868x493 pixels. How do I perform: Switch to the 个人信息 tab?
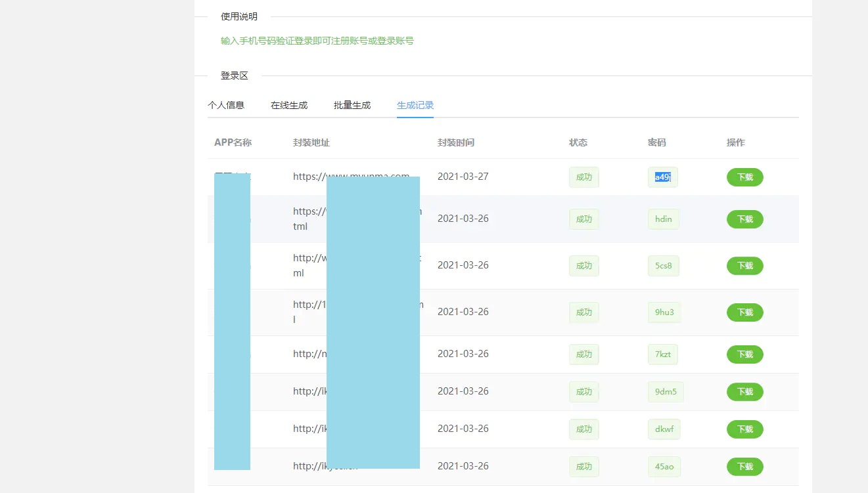(x=227, y=104)
